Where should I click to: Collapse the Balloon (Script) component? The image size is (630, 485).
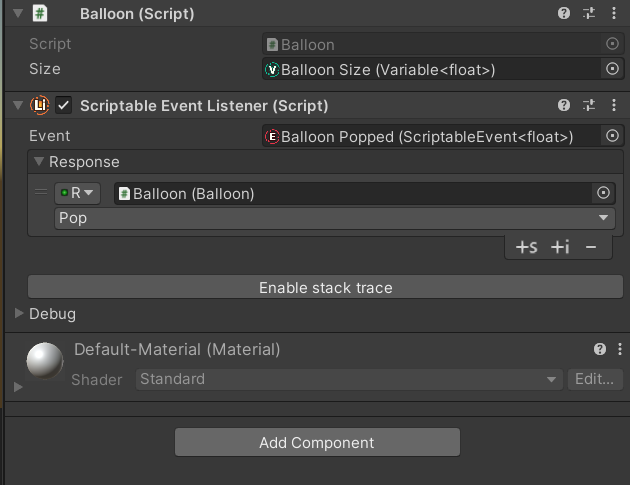tap(18, 13)
